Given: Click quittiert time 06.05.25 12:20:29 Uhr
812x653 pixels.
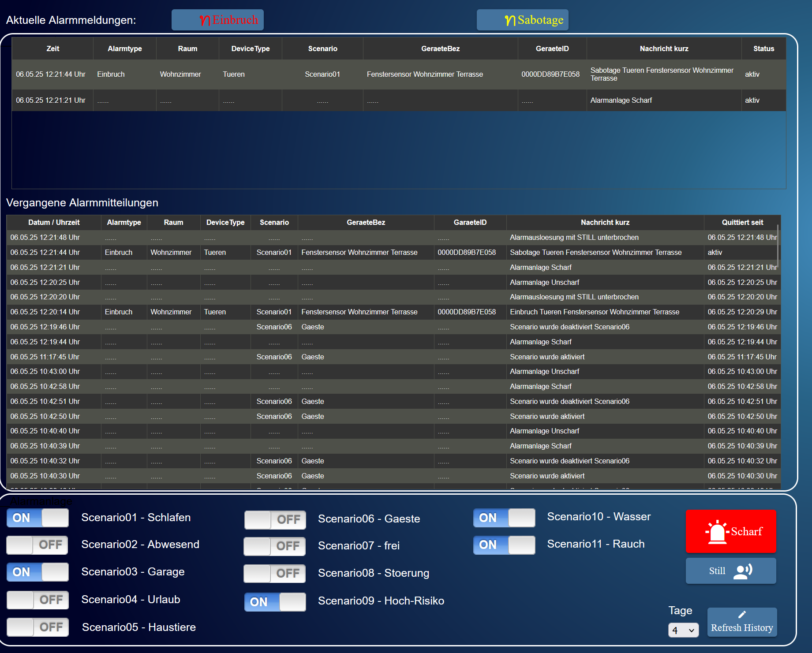Looking at the screenshot, I should click(742, 312).
